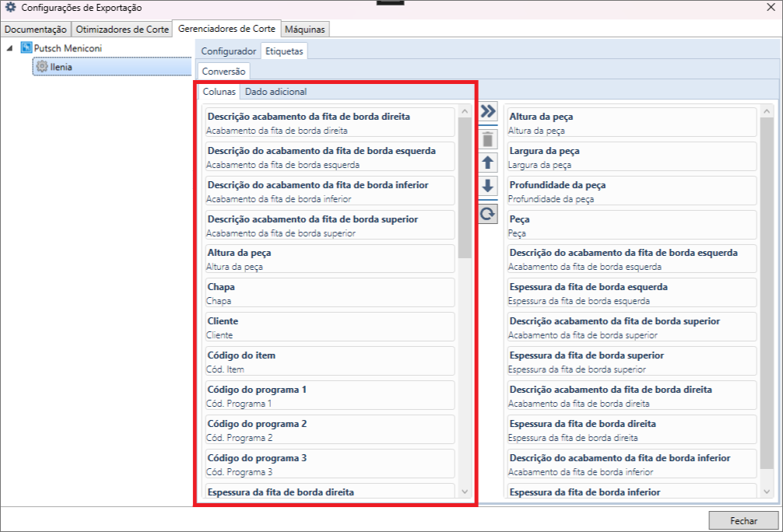Select 'Descrição do acabamento da fita de borda esquerda' in right list
The height and width of the screenshot is (532, 783).
pos(632,259)
